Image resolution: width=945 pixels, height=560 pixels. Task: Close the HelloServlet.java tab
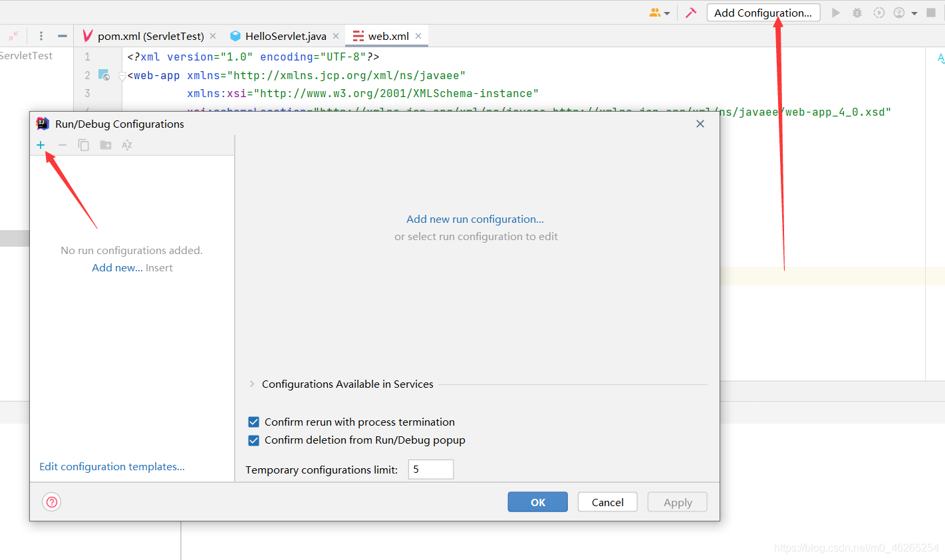click(x=336, y=36)
